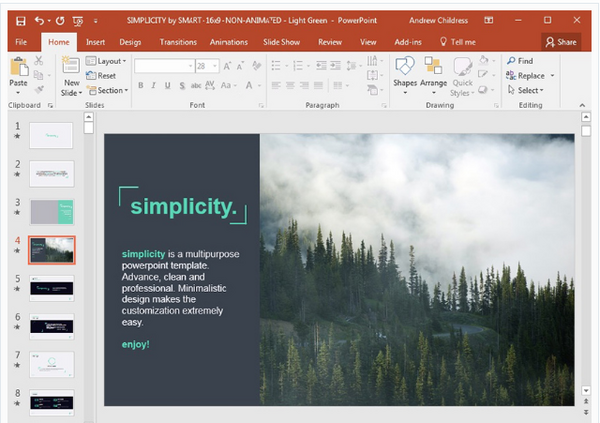The image size is (600, 423).
Task: Select slide 5 thumbnail
Action: point(52,288)
